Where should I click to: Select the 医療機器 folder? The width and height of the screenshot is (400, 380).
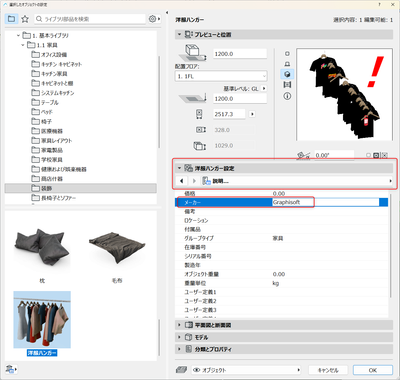47,131
